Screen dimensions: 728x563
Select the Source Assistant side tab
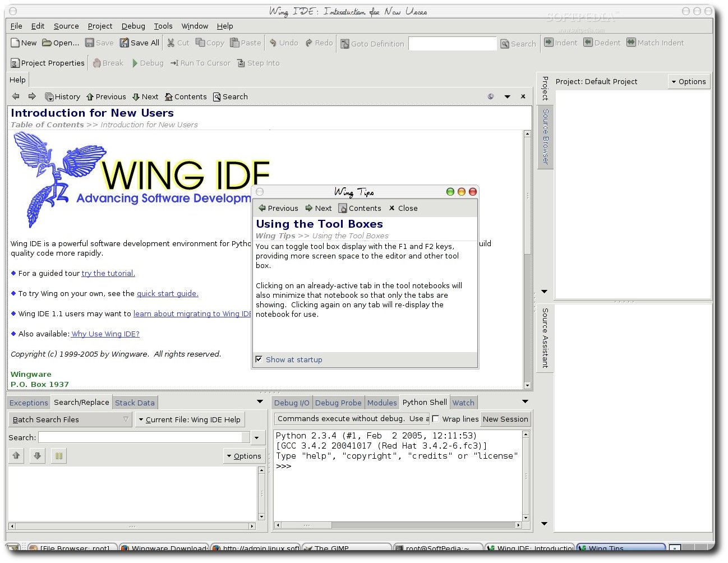pyautogui.click(x=545, y=338)
